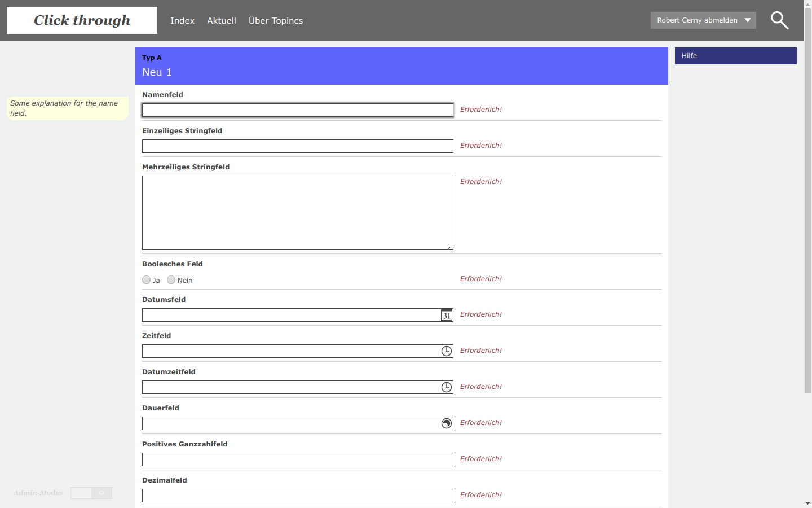Viewport: 812px width, 508px height.
Task: Click into the Namenfeld text input
Action: click(298, 110)
